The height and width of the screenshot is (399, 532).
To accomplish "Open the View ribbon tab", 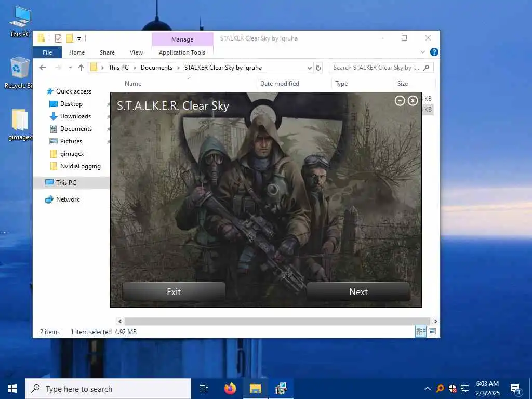I will pyautogui.click(x=136, y=52).
